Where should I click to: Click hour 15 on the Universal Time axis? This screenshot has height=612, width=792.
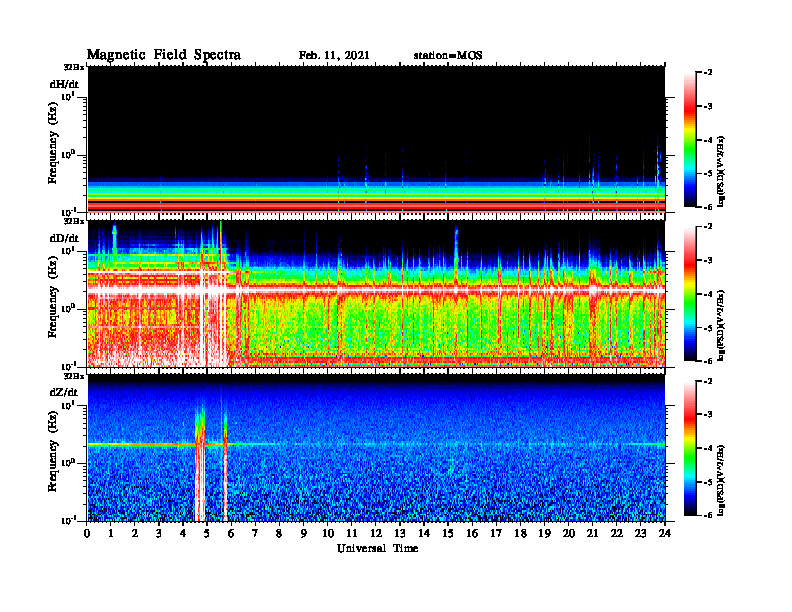point(448,533)
